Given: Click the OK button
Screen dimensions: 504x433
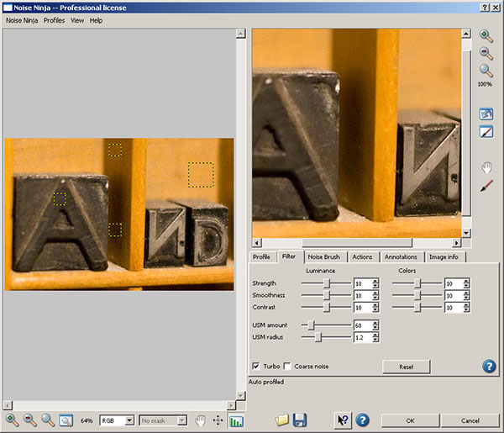Looking at the screenshot, I should click(409, 420).
